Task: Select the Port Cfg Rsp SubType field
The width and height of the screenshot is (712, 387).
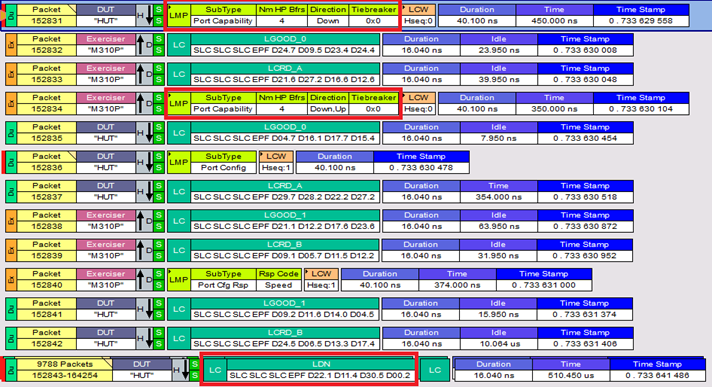Action: pos(223,285)
